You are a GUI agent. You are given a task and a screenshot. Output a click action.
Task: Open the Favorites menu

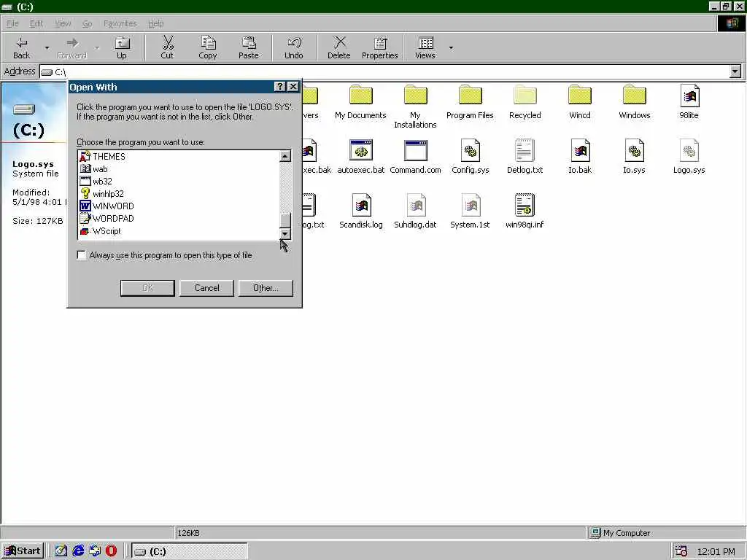tap(120, 23)
